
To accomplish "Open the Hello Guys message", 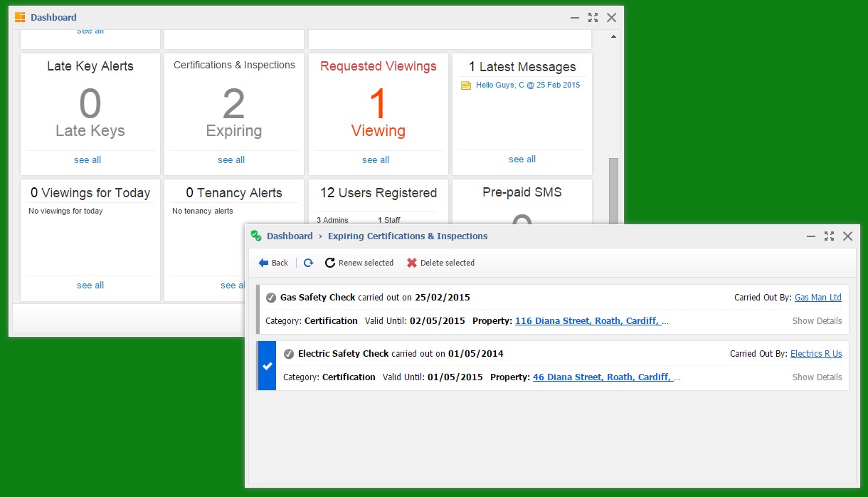I will tap(527, 85).
